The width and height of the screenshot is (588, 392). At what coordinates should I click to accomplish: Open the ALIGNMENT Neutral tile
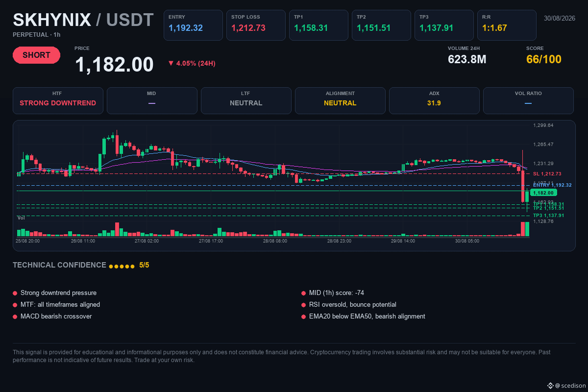coord(340,101)
